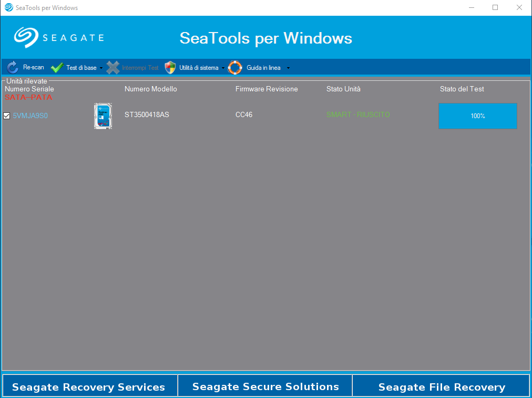The image size is (532, 398).
Task: Click the lifebuoy Guida in linea icon
Action: [x=235, y=67]
